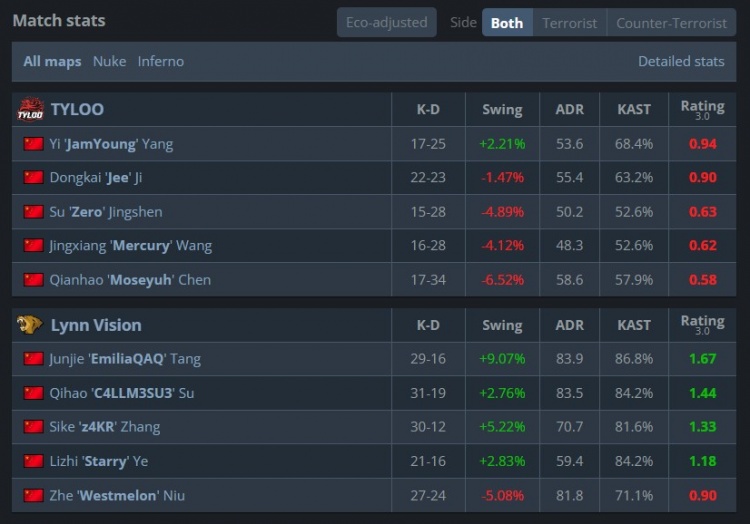Select the Both sides filter
The height and width of the screenshot is (524, 750).
507,23
